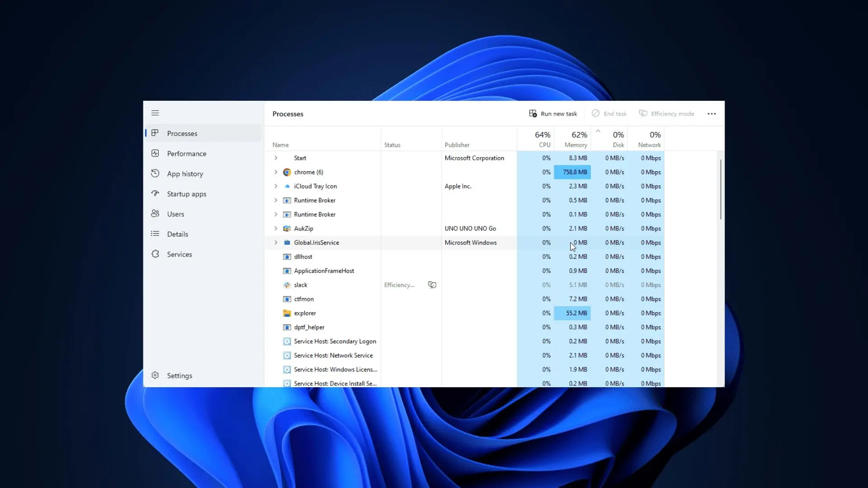The image size is (868, 488).
Task: Click the Users sidebar icon
Action: [x=155, y=213]
